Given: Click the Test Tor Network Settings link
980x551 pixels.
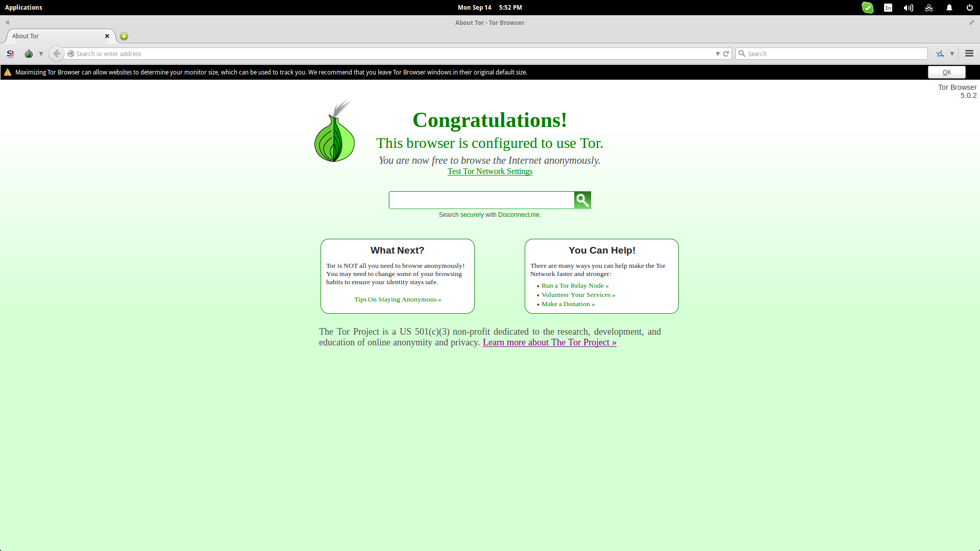Looking at the screenshot, I should point(490,171).
